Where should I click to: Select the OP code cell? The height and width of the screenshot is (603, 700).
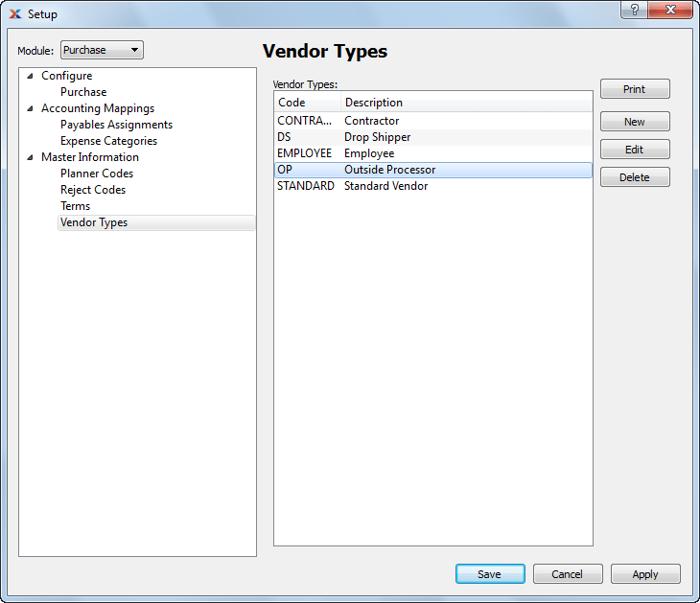coord(285,170)
